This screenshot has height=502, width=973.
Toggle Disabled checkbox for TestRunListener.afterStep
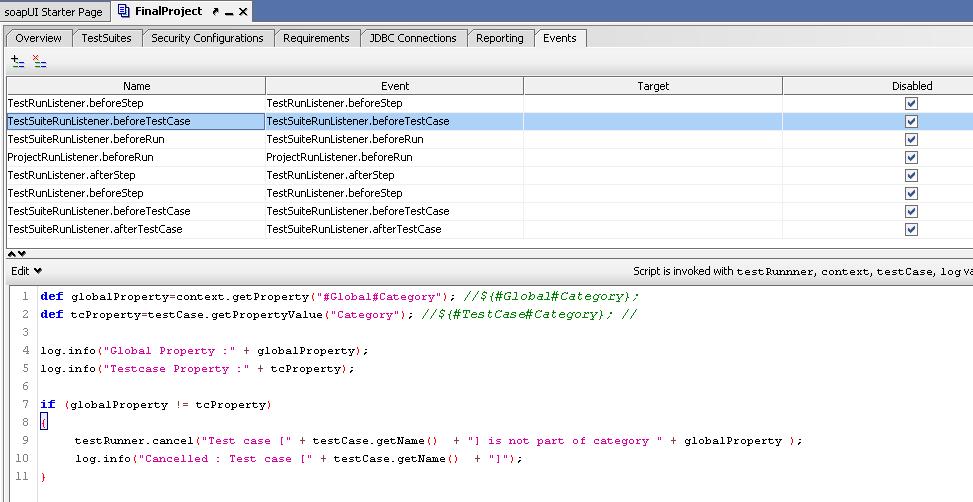pyautogui.click(x=911, y=175)
